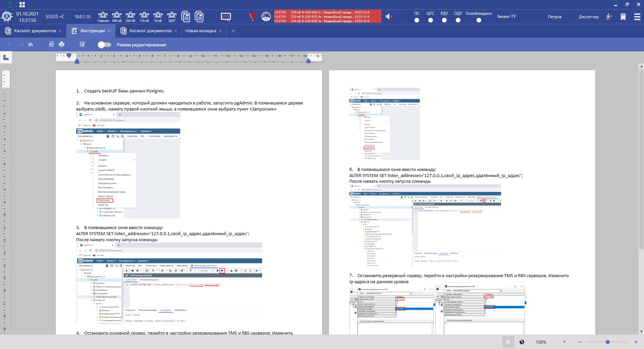Click the zoom slider handle
This screenshot has height=349, width=644.
tap(607, 342)
